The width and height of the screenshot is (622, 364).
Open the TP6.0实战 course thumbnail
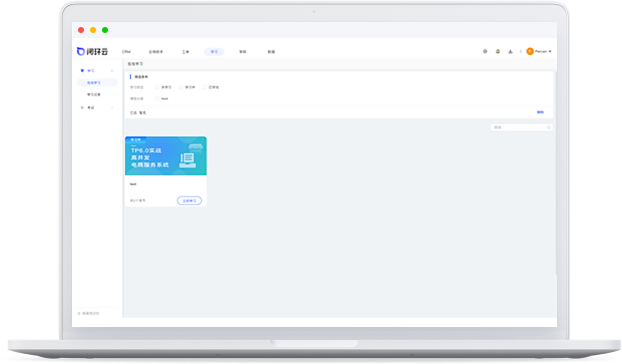click(166, 156)
